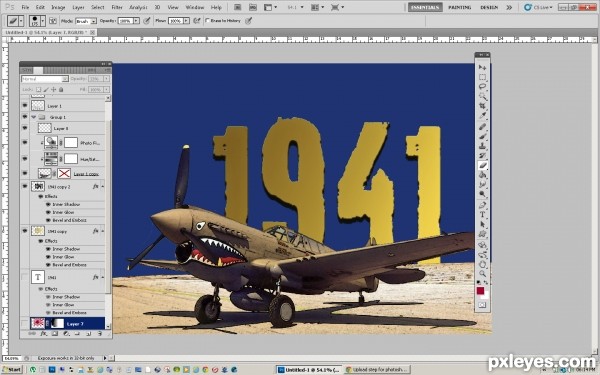Enable airbrush mode beside Flow

tap(197, 21)
